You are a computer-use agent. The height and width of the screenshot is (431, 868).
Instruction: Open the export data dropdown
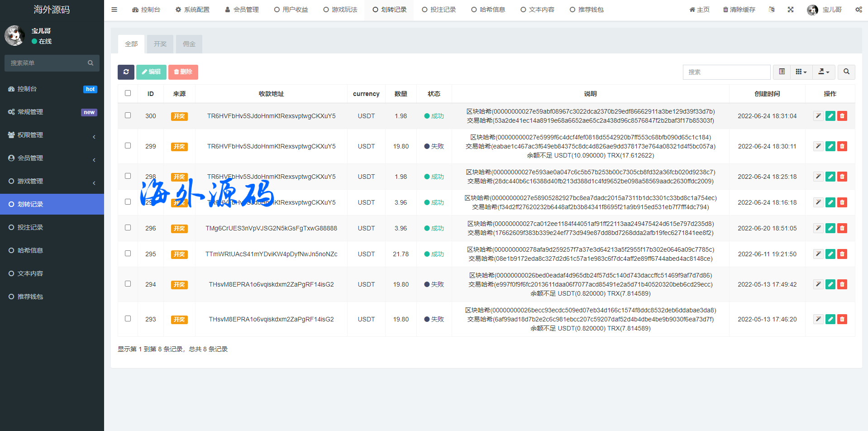[x=824, y=72]
